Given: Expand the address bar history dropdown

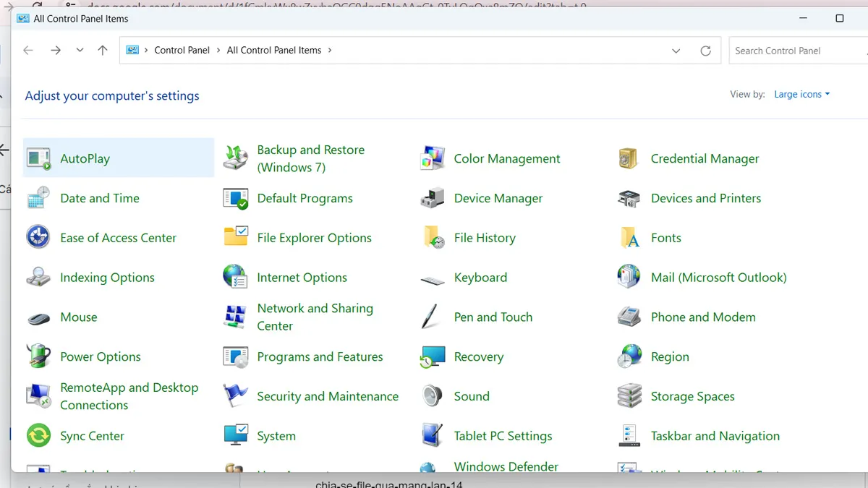Looking at the screenshot, I should (676, 51).
